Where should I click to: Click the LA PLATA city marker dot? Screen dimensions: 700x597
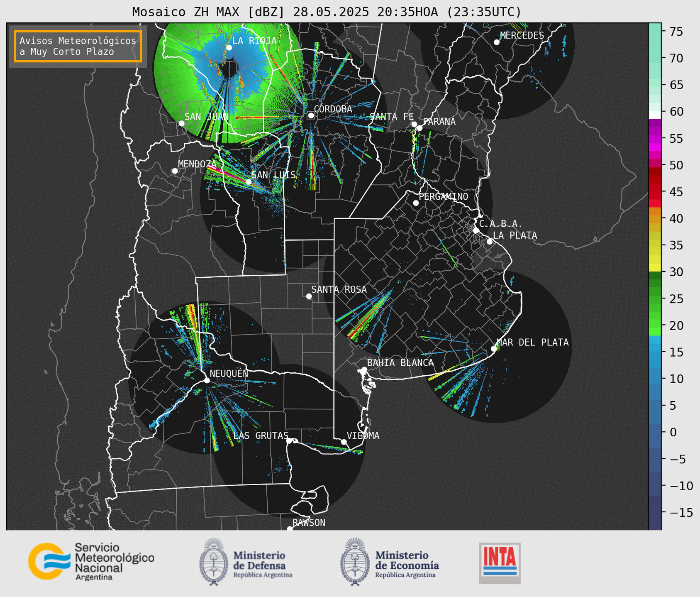point(490,242)
